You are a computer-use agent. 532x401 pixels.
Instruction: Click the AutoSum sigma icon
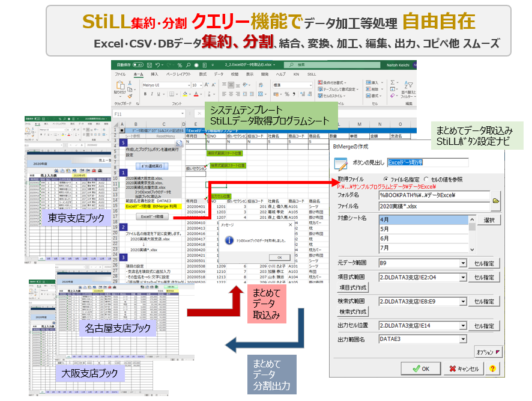point(393,82)
